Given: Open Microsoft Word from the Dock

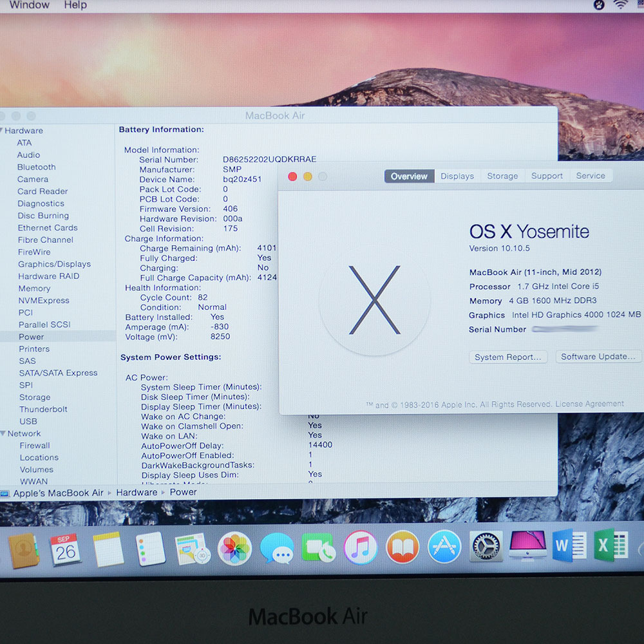Looking at the screenshot, I should click(x=569, y=545).
